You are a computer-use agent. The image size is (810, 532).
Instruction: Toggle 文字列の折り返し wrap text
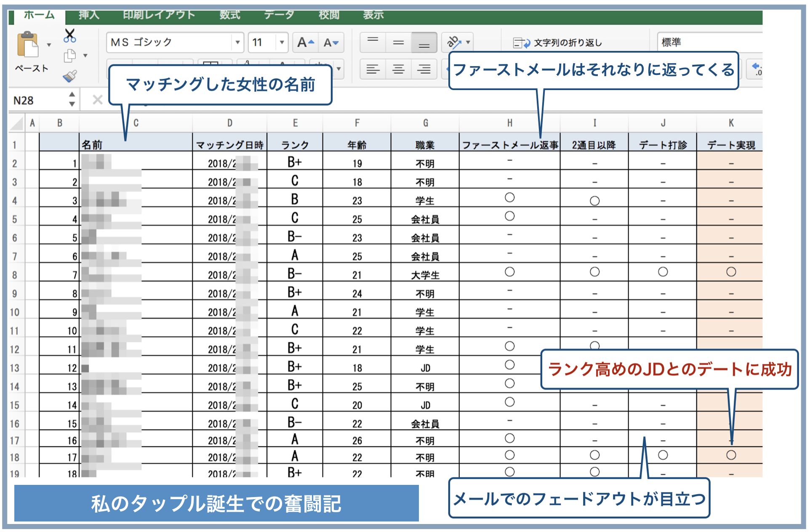click(x=558, y=43)
